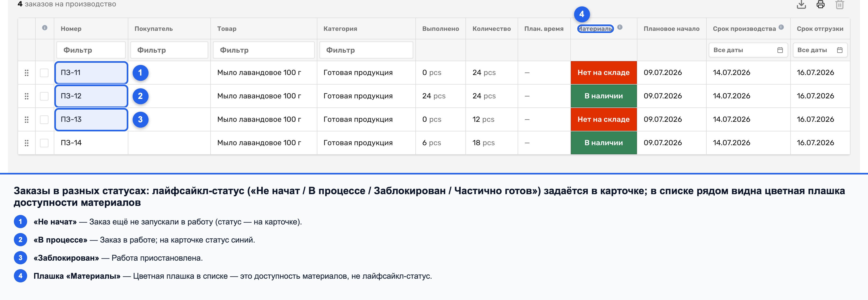Focus the Категория filter field
The height and width of the screenshot is (300, 868).
click(x=366, y=50)
